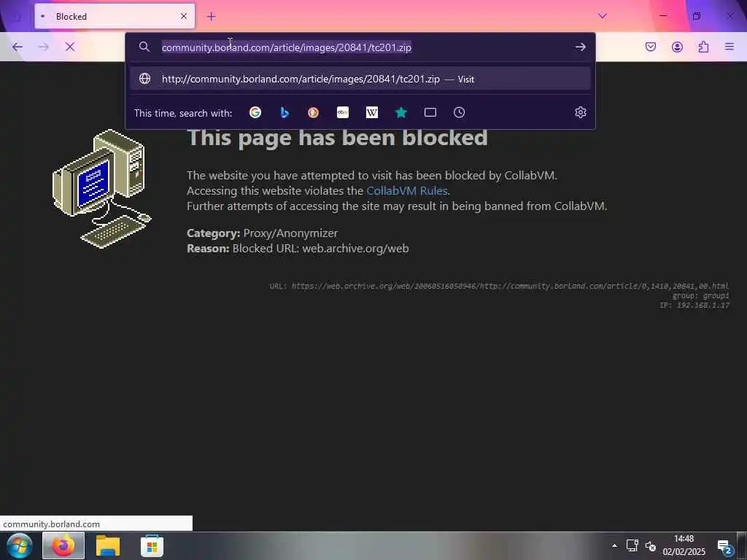Open the Windows Start menu

(20, 545)
